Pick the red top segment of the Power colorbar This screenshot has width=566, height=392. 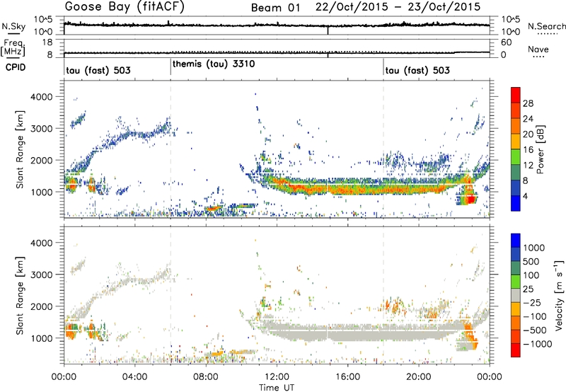tap(516, 95)
